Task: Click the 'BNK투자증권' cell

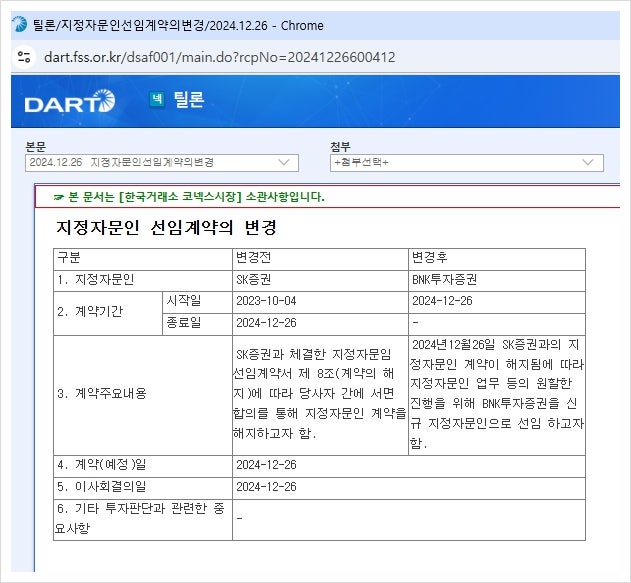Action: pos(497,281)
